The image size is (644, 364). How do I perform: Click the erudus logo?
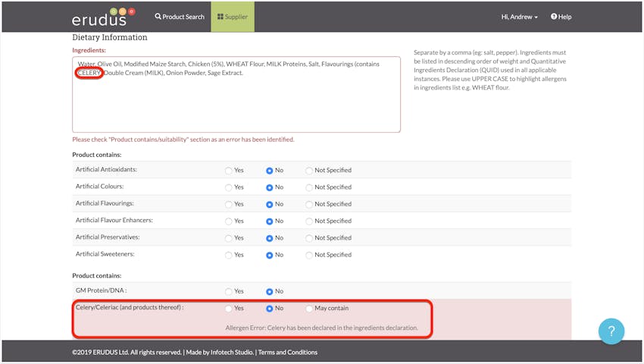coord(103,17)
